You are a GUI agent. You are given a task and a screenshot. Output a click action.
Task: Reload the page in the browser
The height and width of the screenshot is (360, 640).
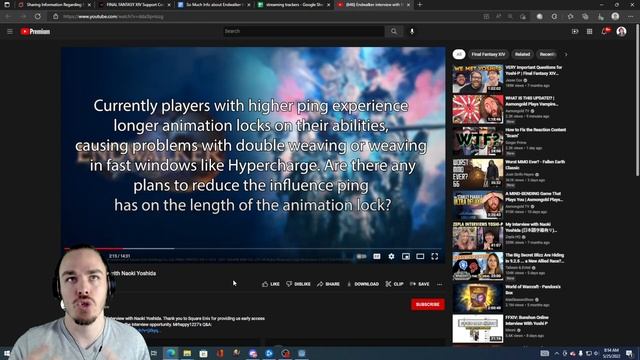(38, 16)
